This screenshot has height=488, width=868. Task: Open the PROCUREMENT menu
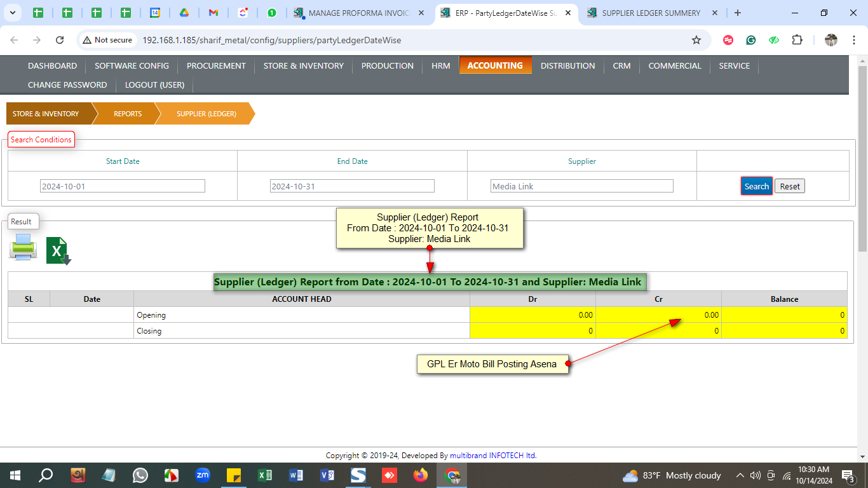point(216,65)
